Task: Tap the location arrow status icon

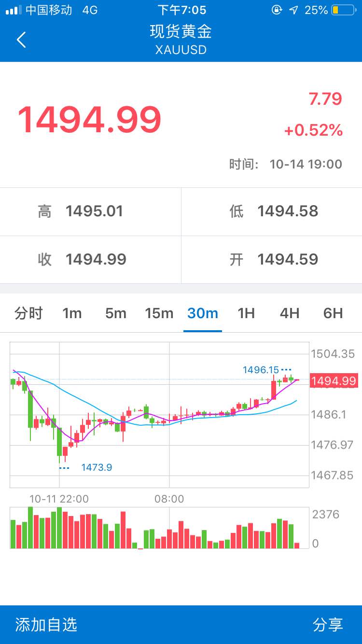Action: (x=293, y=10)
